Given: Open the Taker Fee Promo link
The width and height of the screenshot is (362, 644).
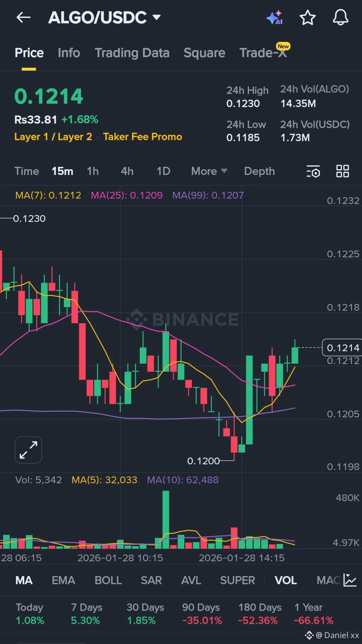Looking at the screenshot, I should click(142, 137).
